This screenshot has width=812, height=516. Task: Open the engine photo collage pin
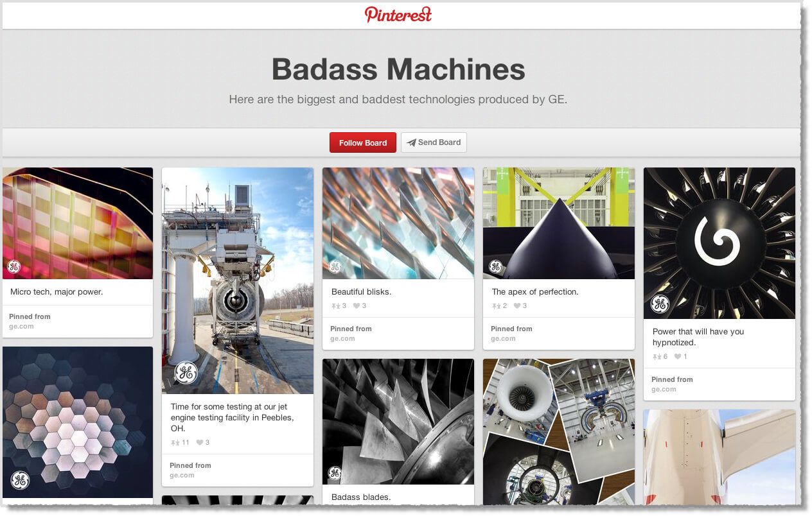[559, 432]
